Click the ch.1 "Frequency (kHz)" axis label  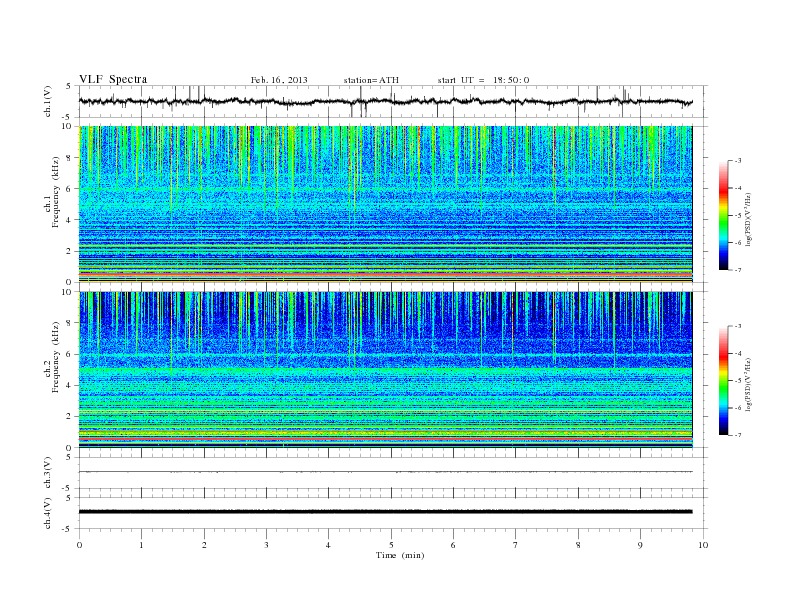click(x=55, y=191)
